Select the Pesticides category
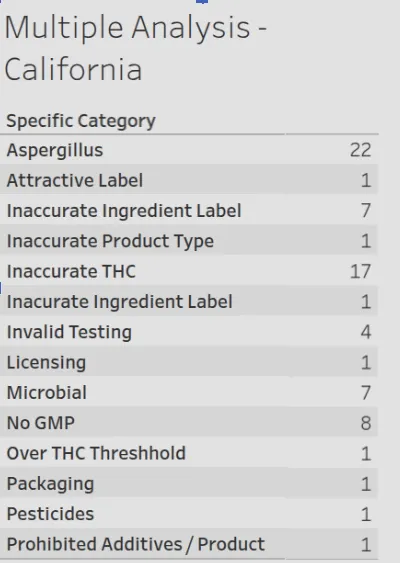This screenshot has width=400, height=563. coord(189,514)
